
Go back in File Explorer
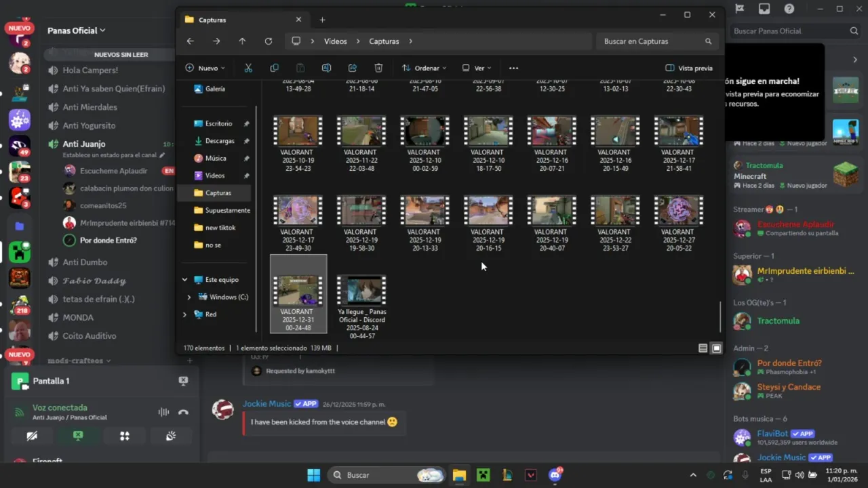190,41
